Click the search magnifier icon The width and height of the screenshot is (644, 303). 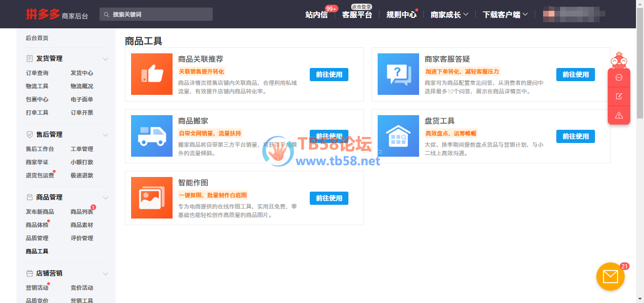pos(107,15)
